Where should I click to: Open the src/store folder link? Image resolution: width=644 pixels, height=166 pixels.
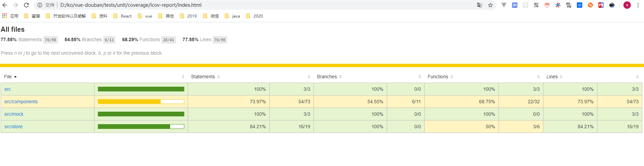[x=14, y=127]
